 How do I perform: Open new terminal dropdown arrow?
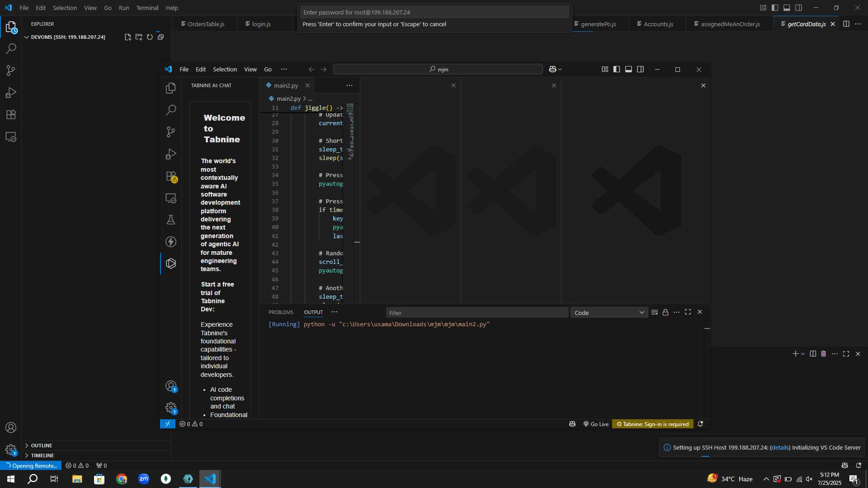click(803, 354)
